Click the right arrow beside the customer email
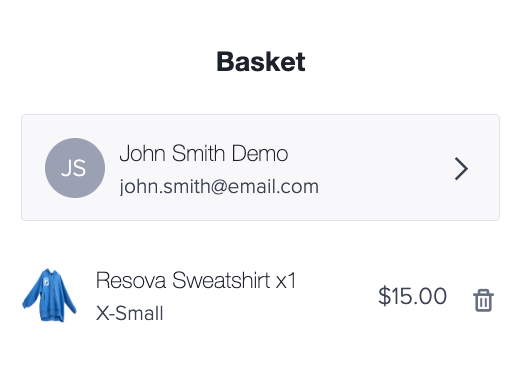 pos(461,169)
